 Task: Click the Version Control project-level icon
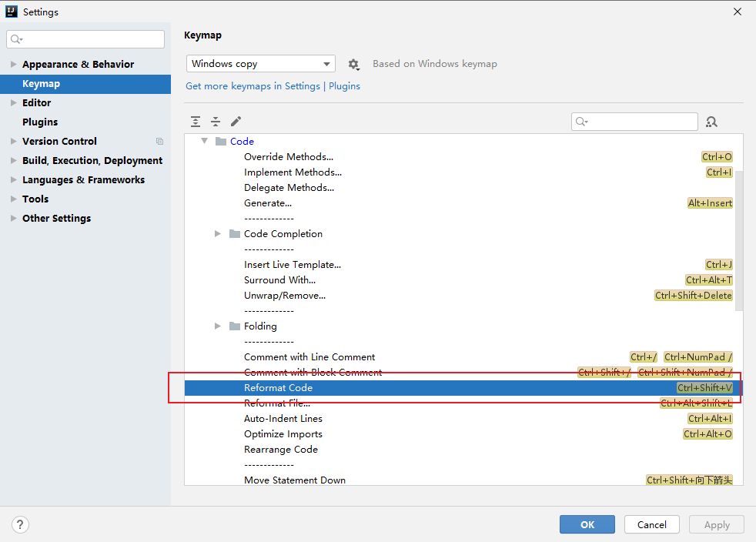159,142
